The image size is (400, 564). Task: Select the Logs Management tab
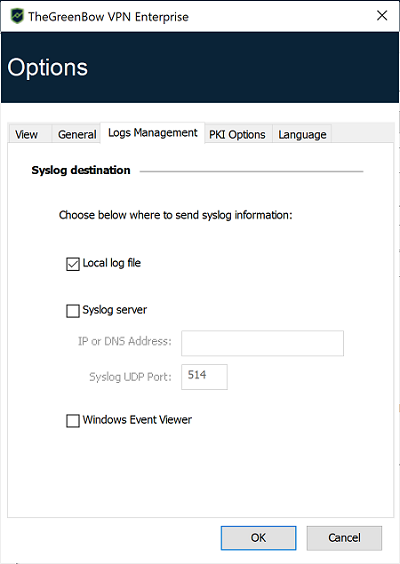coord(153,133)
